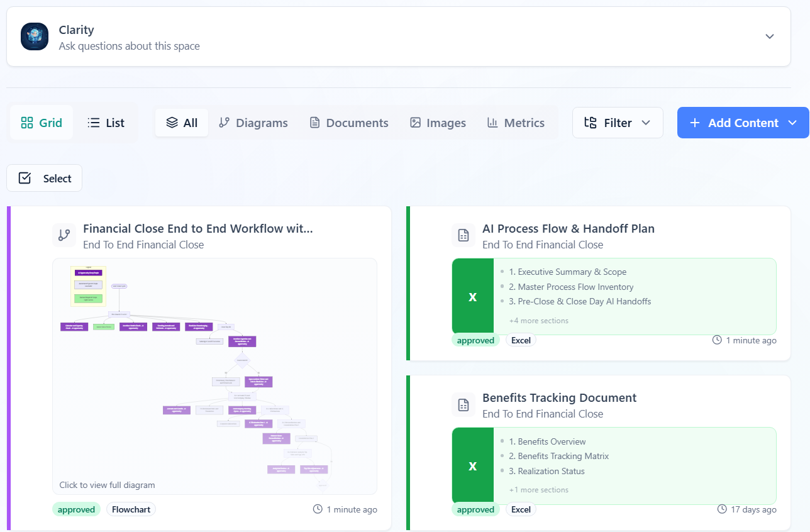Screen dimensions: 810x532
Task: Click the flowchart branch icon on Financial Close card
Action: point(64,235)
